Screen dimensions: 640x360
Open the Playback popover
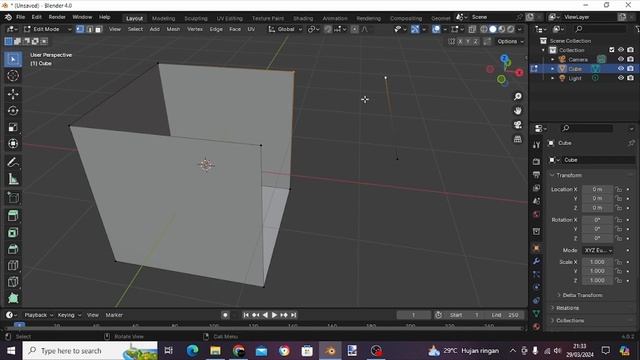click(38, 315)
